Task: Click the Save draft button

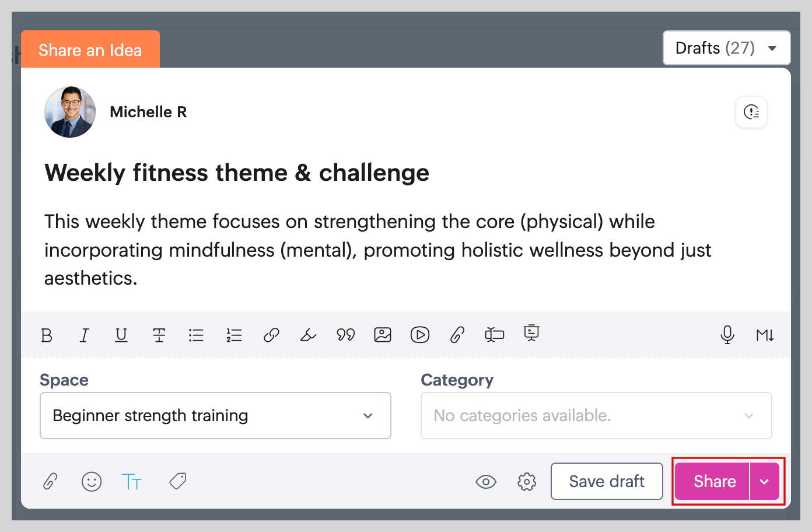Action: (607, 481)
